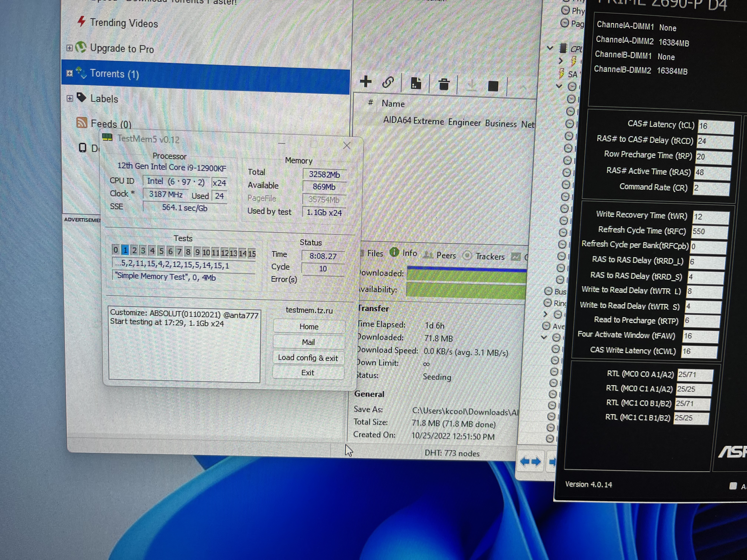This screenshot has height=560, width=747.
Task: Expand the Upgrade to Pro tree node
Action: (x=69, y=48)
